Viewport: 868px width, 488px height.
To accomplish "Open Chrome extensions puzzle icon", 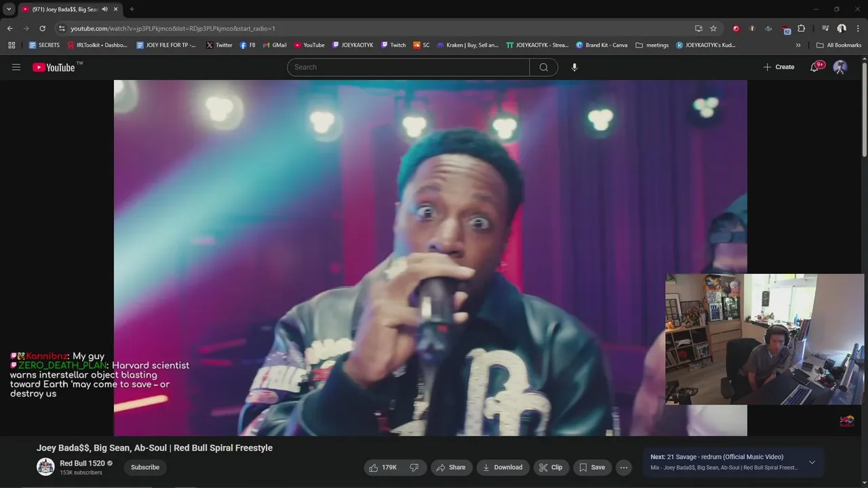I will [802, 28].
